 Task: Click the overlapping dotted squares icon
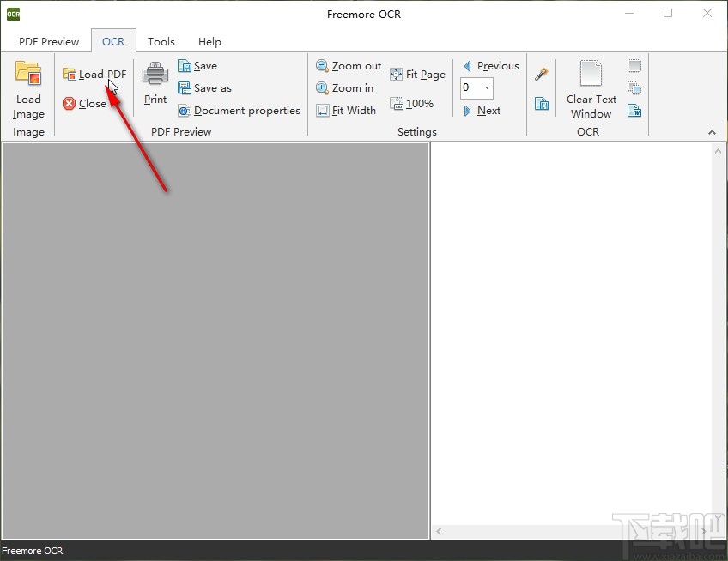point(634,88)
